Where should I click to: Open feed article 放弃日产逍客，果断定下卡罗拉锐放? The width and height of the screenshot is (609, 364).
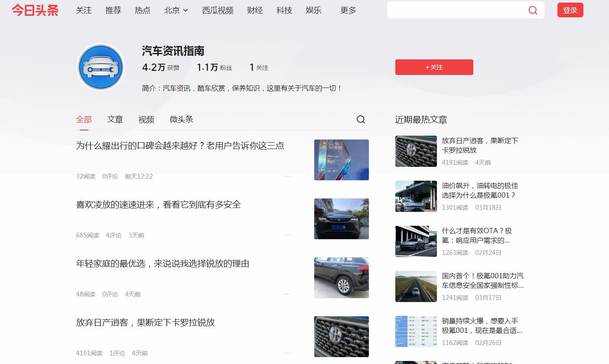point(145,322)
